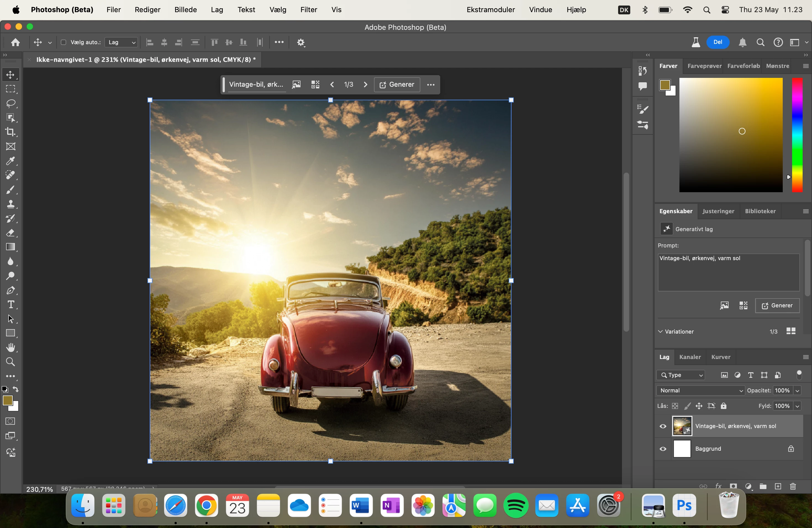Switch to the Kanaler tab

click(690, 357)
